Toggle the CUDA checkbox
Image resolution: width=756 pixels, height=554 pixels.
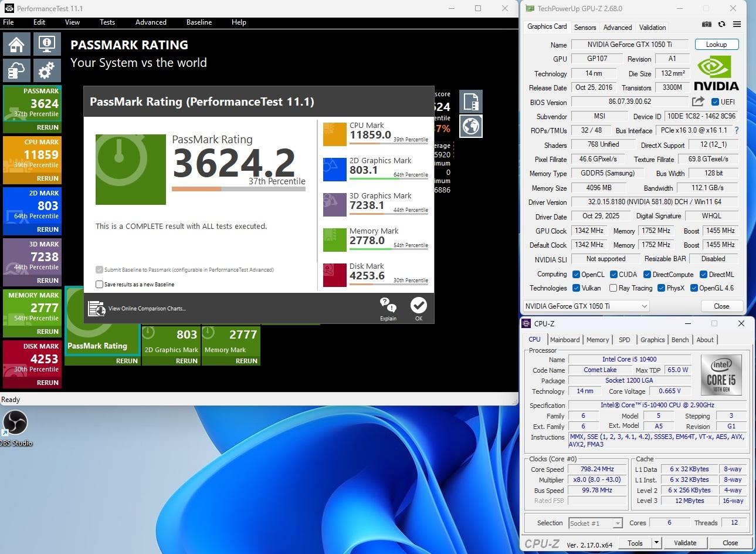[x=613, y=274]
